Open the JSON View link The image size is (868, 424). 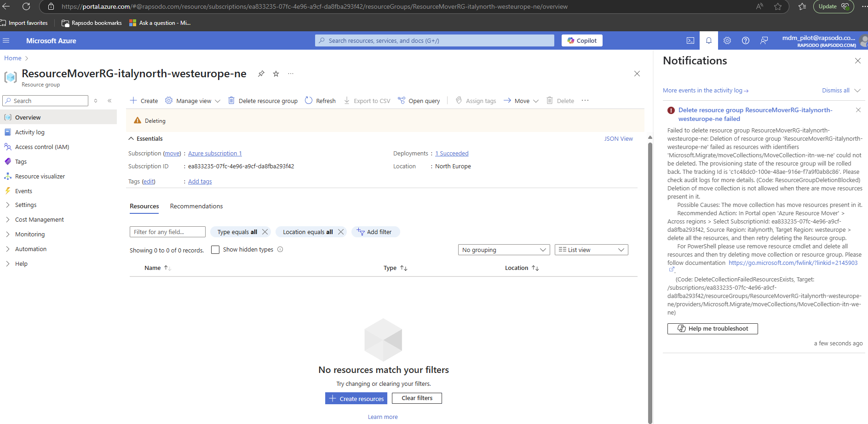click(618, 138)
